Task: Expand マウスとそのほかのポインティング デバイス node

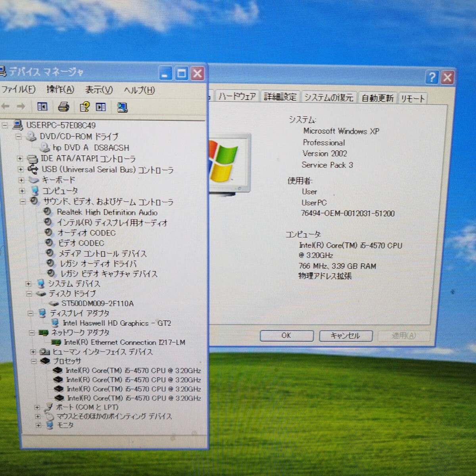Action: coord(38,416)
